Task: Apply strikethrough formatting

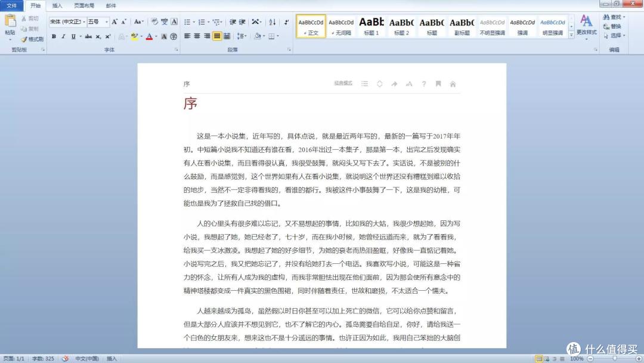Action: click(x=88, y=36)
